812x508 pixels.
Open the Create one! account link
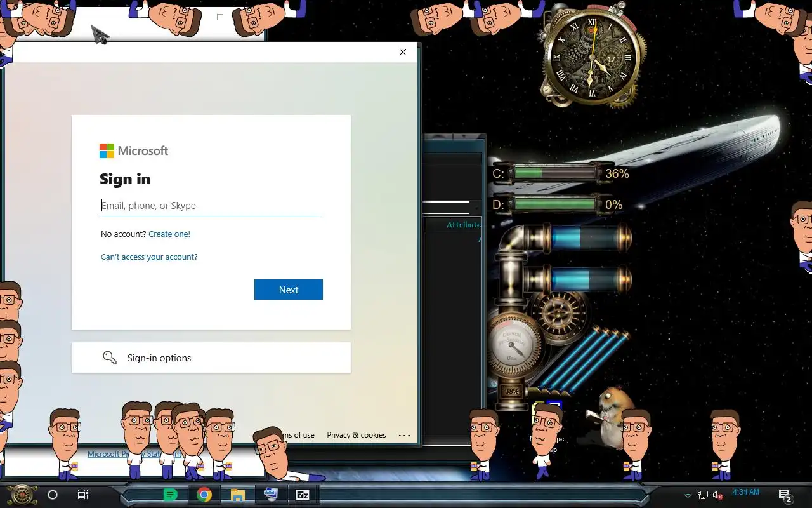tap(169, 234)
